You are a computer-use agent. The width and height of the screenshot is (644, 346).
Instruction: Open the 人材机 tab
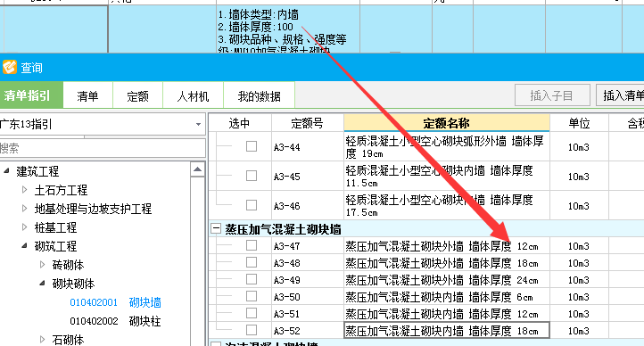pos(193,95)
